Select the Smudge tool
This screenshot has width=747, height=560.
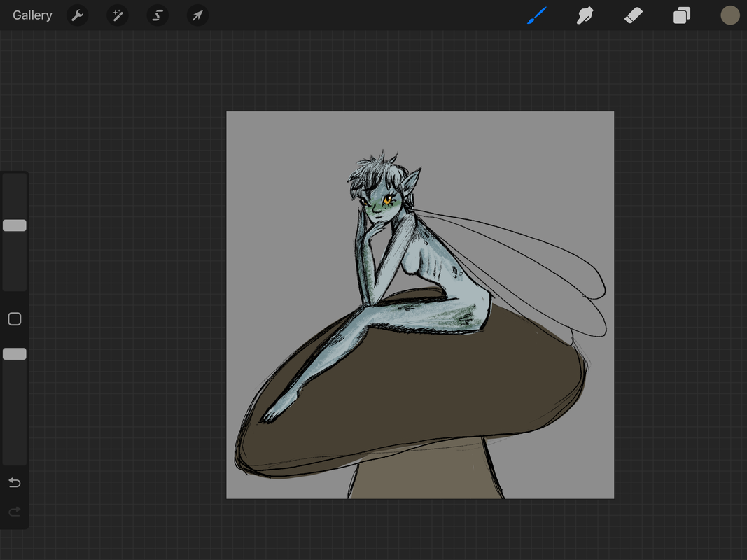click(x=585, y=15)
